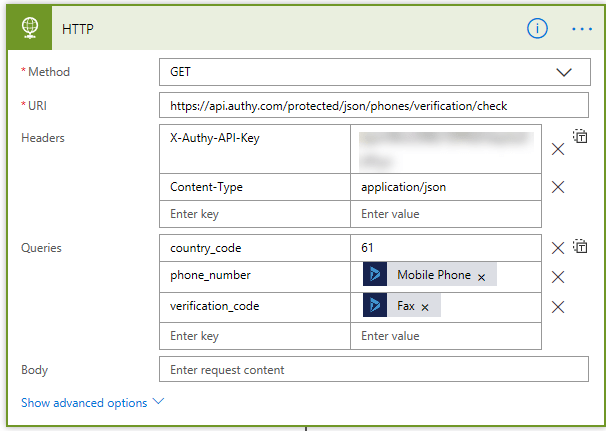Delete the country_code query row

pos(558,248)
